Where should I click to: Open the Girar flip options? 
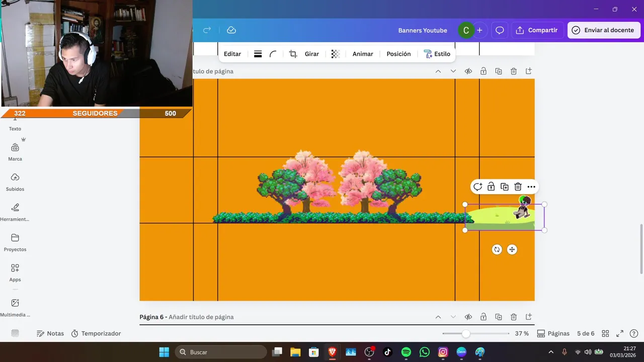coord(312,54)
